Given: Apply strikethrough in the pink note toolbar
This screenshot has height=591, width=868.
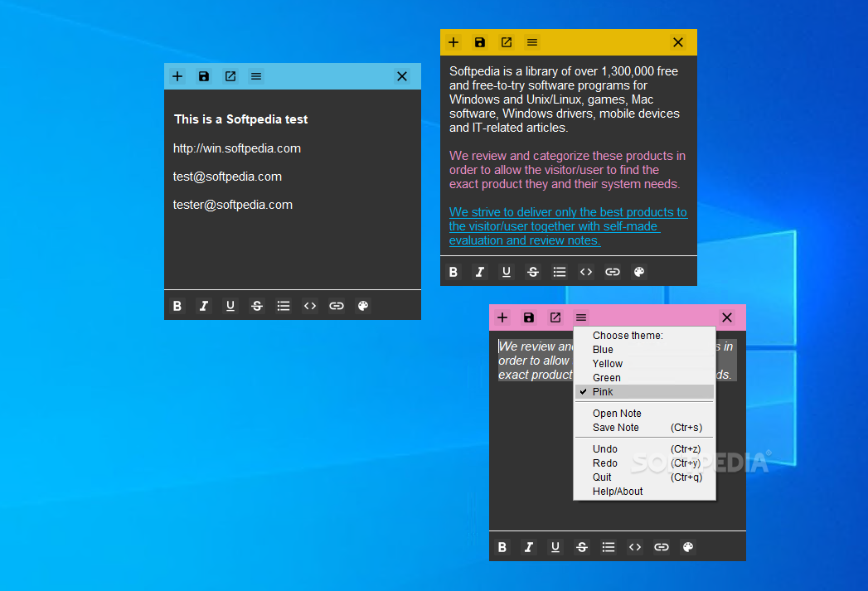Looking at the screenshot, I should [x=582, y=547].
